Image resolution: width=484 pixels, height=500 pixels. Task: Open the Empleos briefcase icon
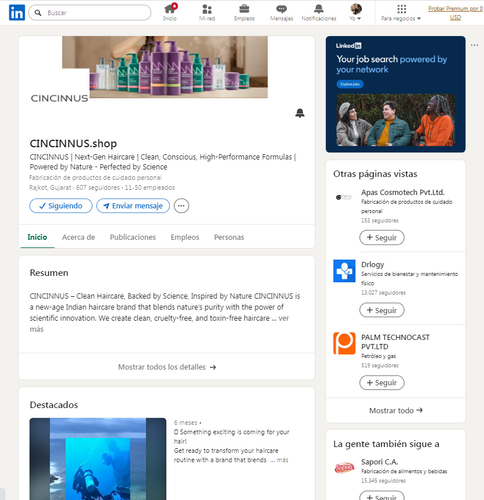coord(244,13)
